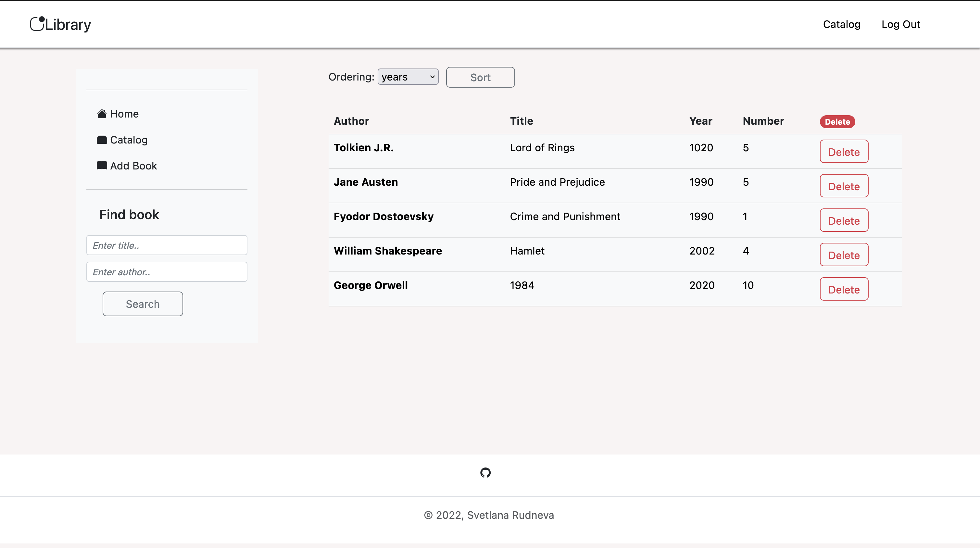Open Catalog in the top navigation
Viewport: 980px width, 548px height.
[x=842, y=24]
